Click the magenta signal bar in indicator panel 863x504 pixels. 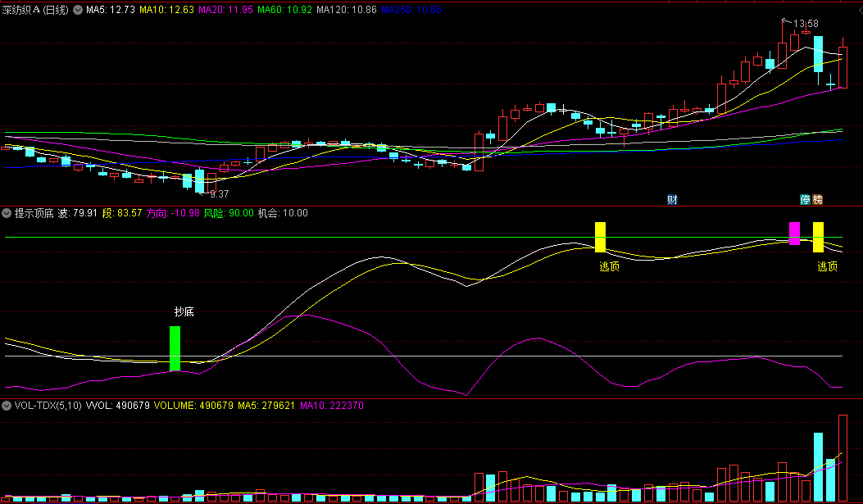(x=795, y=234)
